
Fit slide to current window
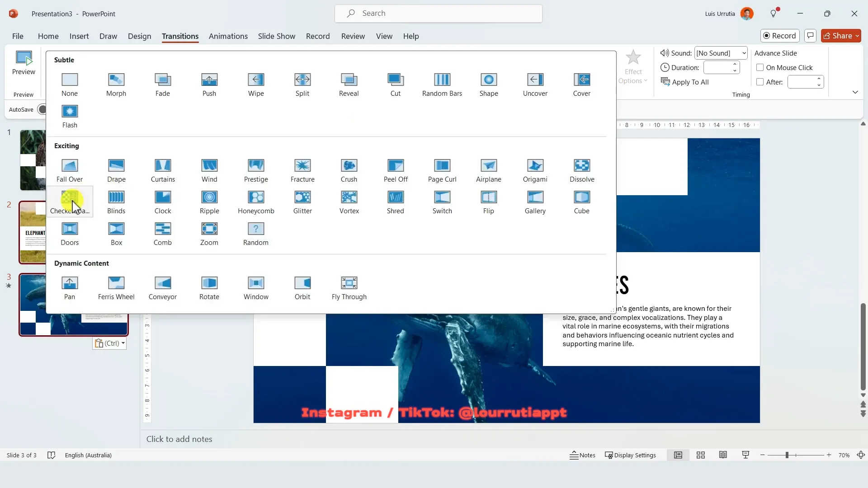click(861, 455)
